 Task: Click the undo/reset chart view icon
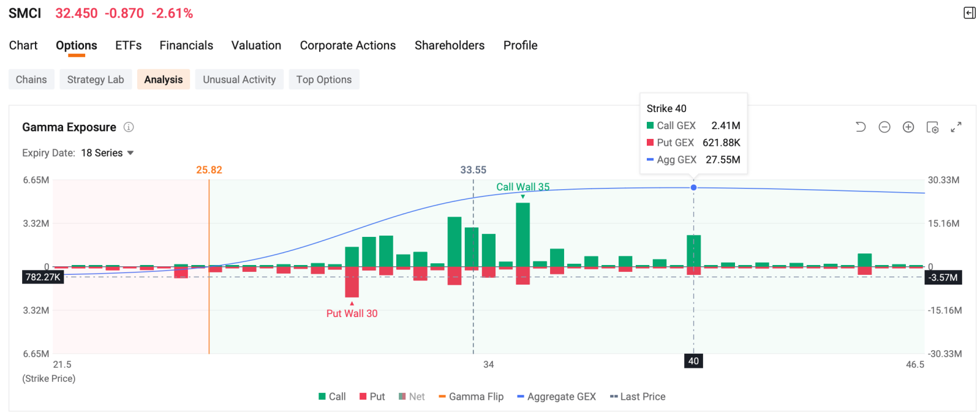click(861, 127)
